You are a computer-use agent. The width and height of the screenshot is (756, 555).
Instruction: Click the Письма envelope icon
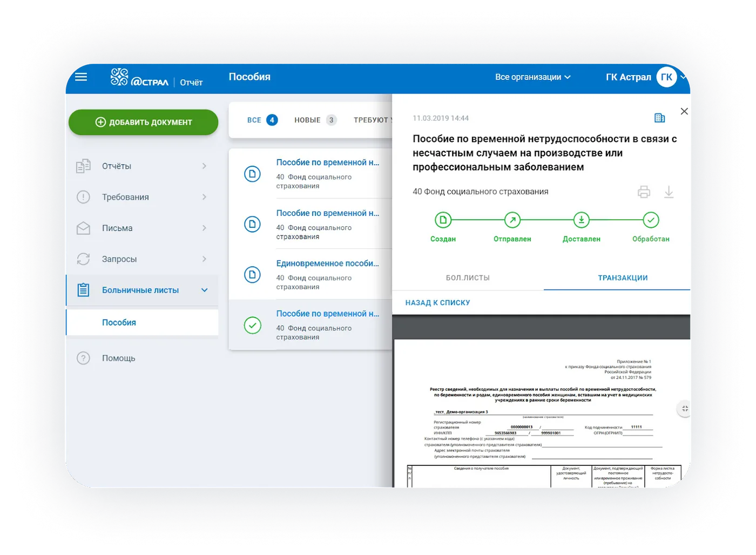click(x=83, y=228)
